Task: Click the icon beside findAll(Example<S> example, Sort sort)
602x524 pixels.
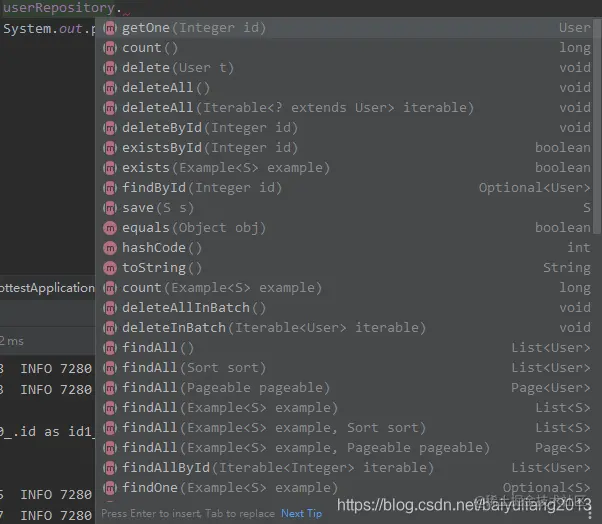Action: click(x=110, y=428)
